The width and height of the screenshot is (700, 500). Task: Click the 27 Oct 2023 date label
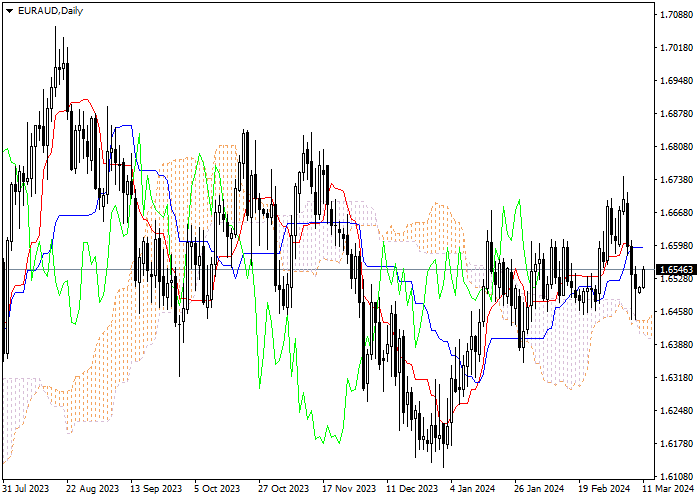coord(283,489)
